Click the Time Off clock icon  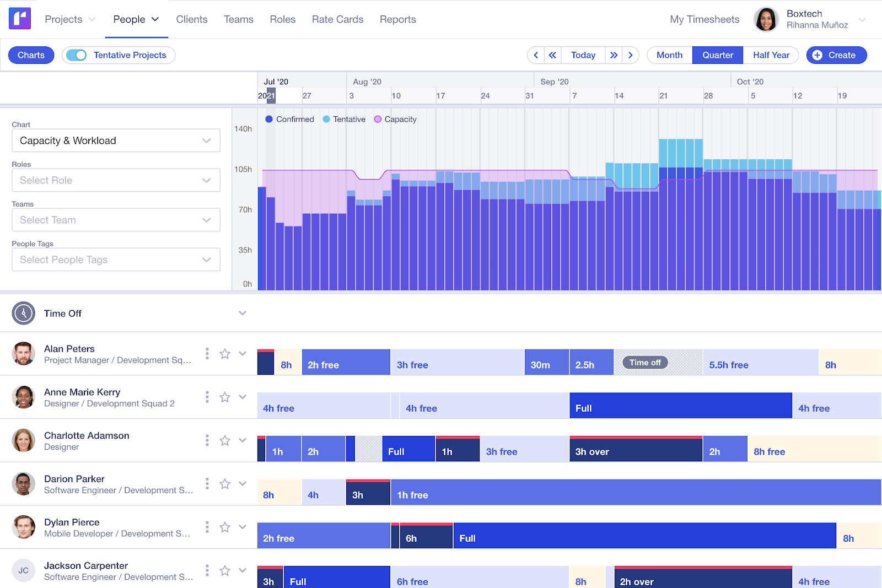coord(23,312)
